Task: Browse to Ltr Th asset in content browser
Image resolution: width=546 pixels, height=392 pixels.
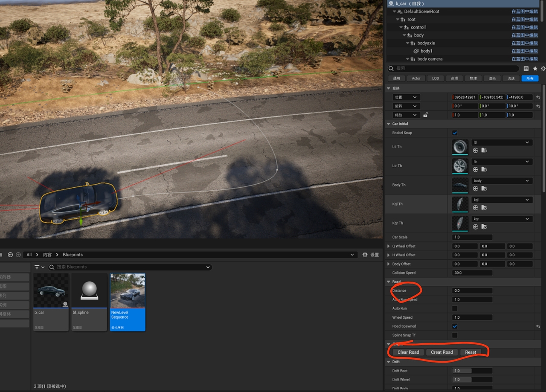Action: tap(484, 169)
